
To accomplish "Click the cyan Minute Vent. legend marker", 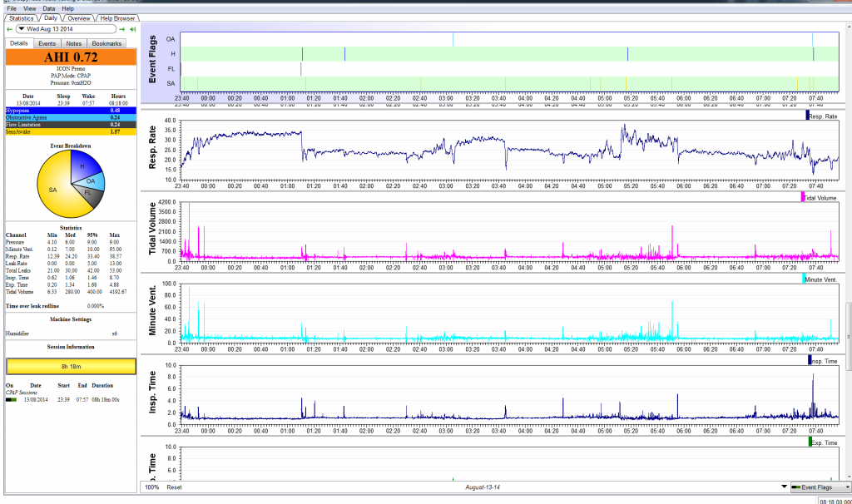I will click(x=805, y=279).
